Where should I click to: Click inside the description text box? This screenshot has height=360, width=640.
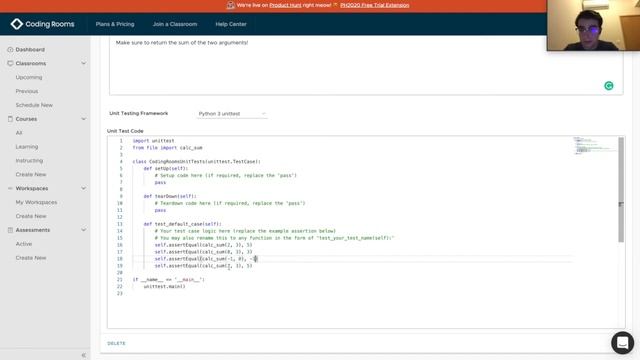click(366, 65)
